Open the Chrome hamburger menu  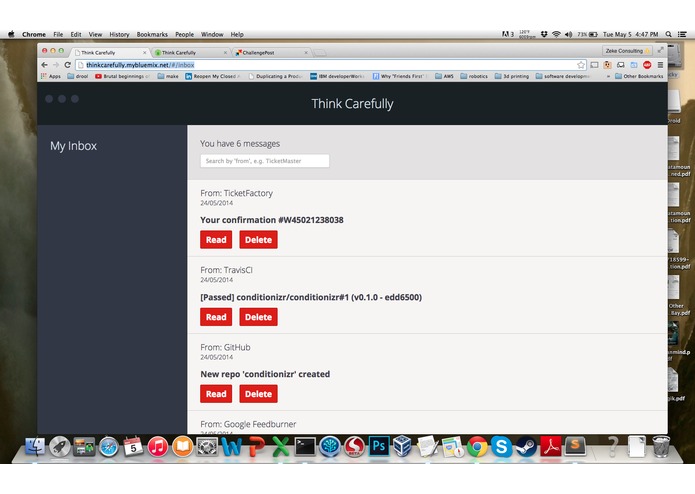coord(660,65)
